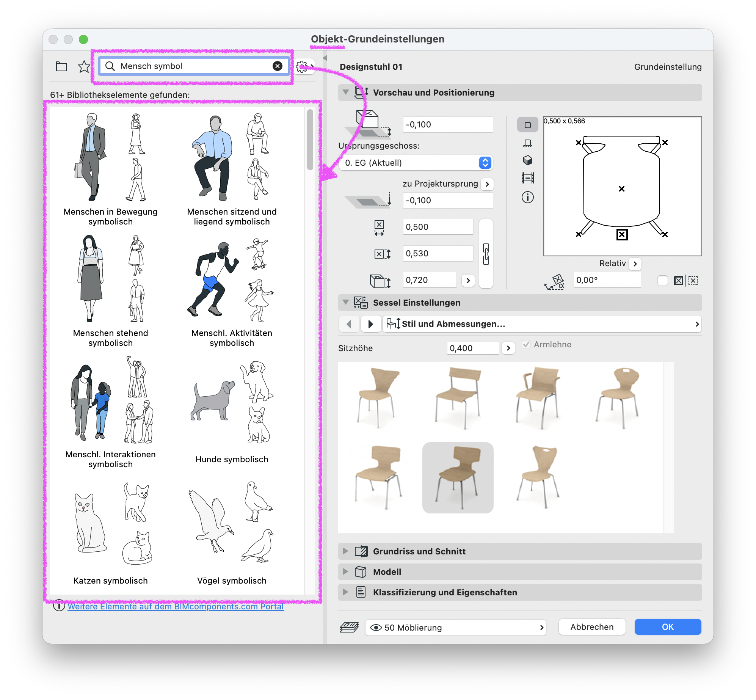
Task: Collapse the Sessel Einstellungen panel
Action: tap(345, 302)
